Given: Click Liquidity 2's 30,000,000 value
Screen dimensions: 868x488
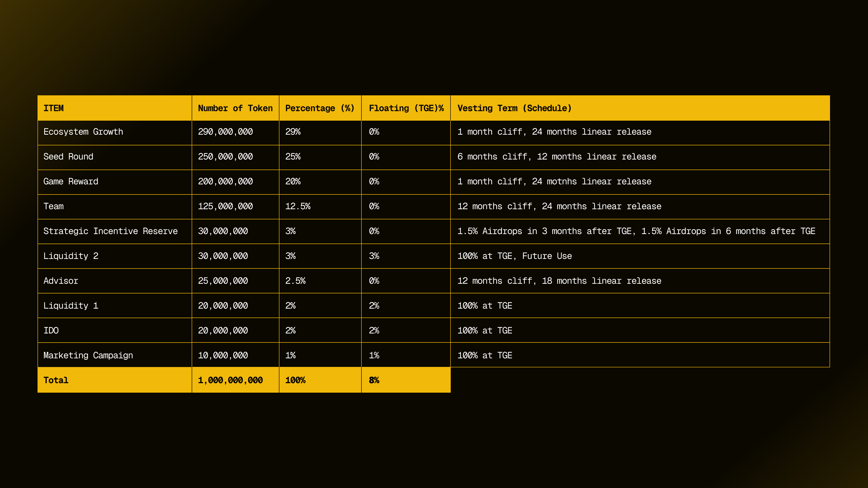Looking at the screenshot, I should [x=223, y=256].
